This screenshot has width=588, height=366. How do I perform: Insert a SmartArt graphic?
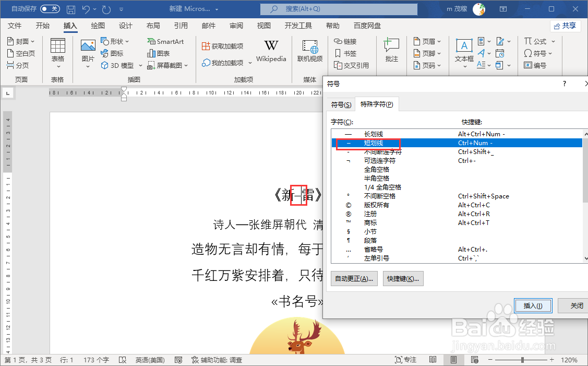165,41
